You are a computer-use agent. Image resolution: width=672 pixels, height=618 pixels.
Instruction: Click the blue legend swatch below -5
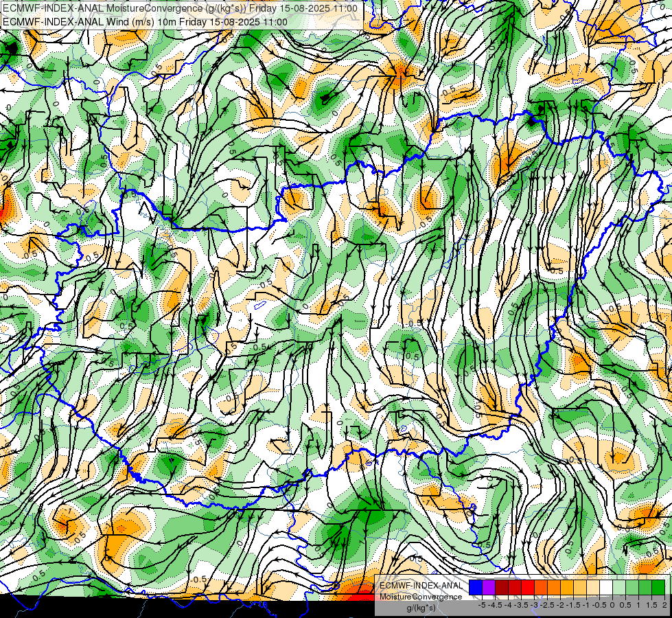pyautogui.click(x=476, y=587)
